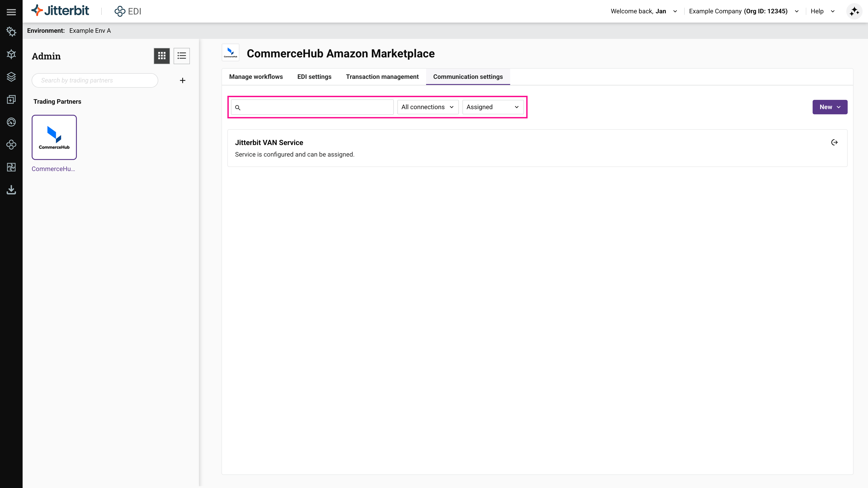Screen dimensions: 868x488
Task: Click the Search by trading partners field
Action: coord(95,80)
